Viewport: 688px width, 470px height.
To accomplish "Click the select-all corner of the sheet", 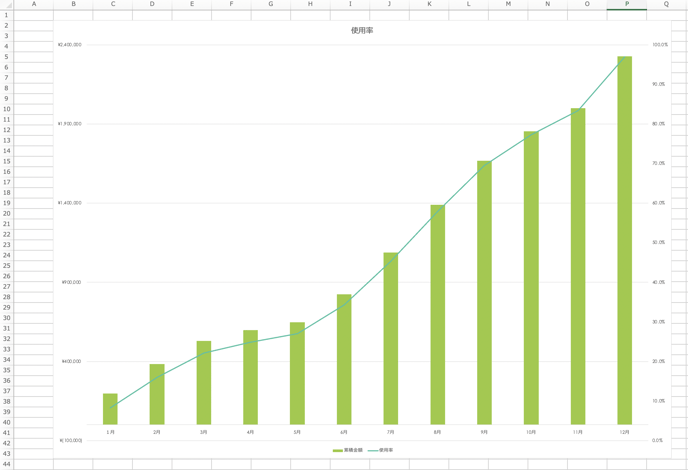I will coord(6,4).
